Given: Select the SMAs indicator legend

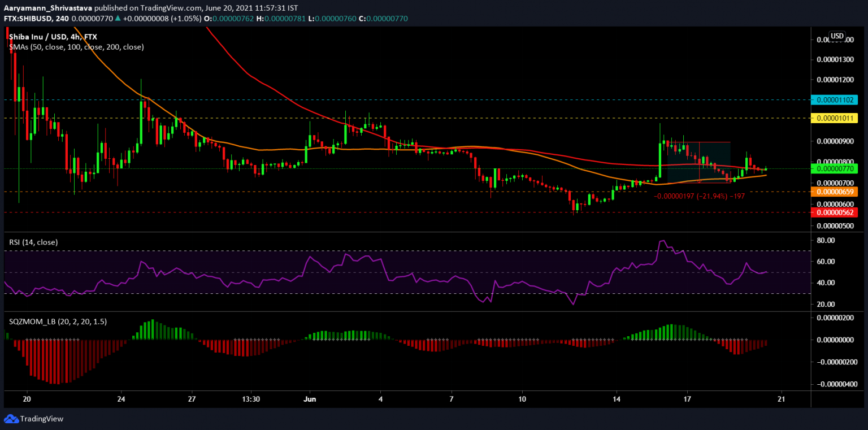Looking at the screenshot, I should pos(76,47).
